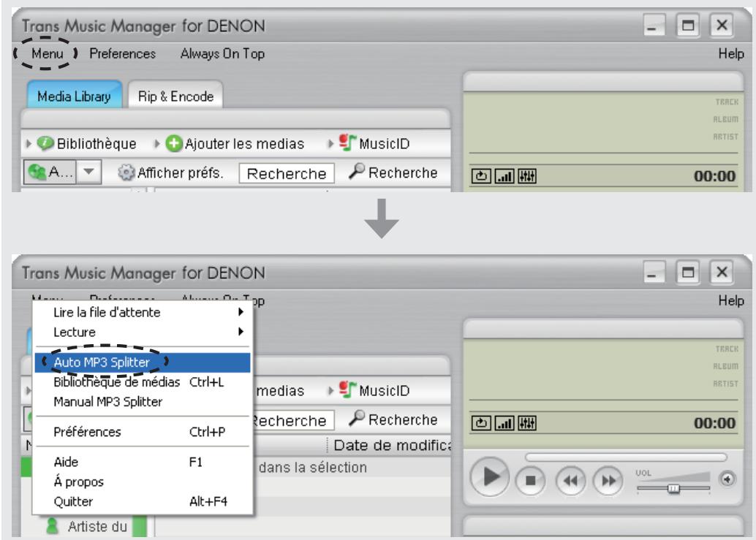Click round speaker button beside volume slider
The width and height of the screenshot is (756, 540).
point(727,479)
